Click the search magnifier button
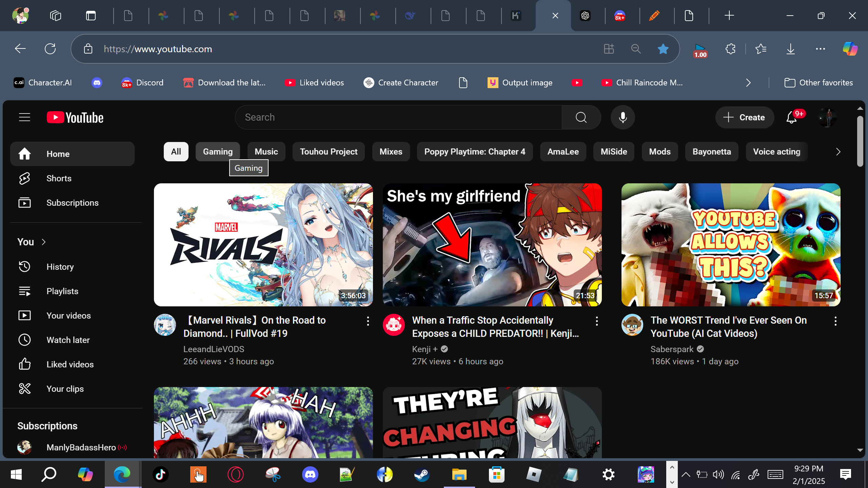868x488 pixels. pyautogui.click(x=581, y=117)
